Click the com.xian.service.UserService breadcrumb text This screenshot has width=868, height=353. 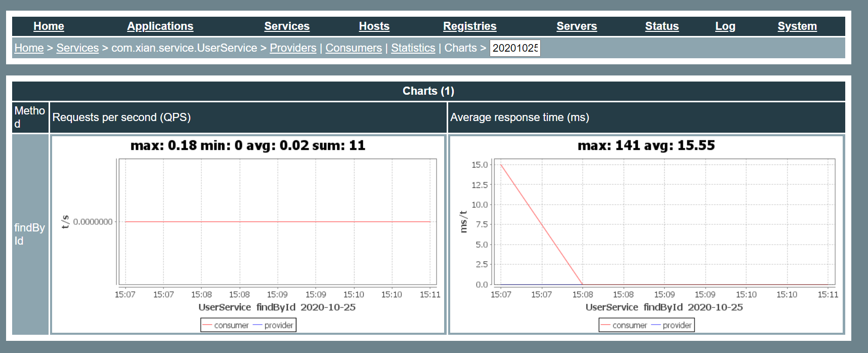tap(184, 48)
